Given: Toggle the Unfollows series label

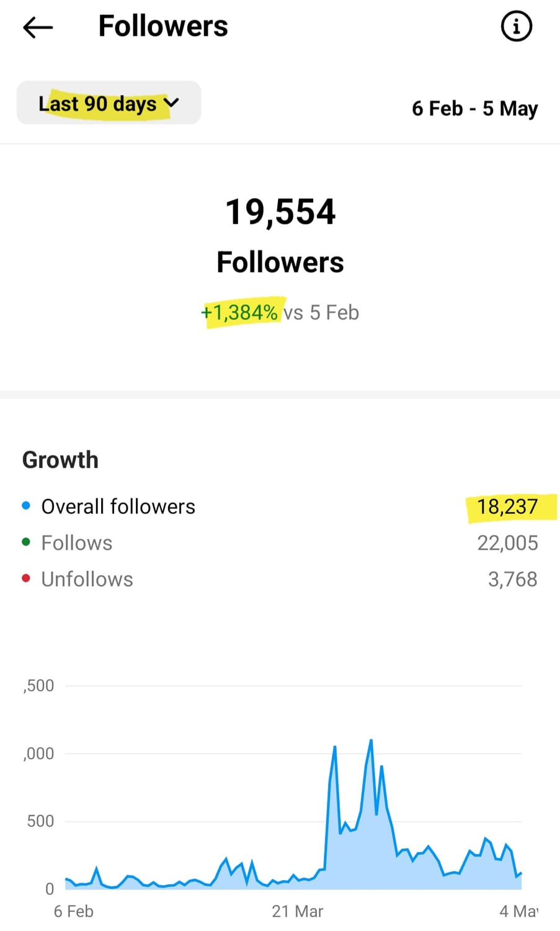Looking at the screenshot, I should click(87, 579).
